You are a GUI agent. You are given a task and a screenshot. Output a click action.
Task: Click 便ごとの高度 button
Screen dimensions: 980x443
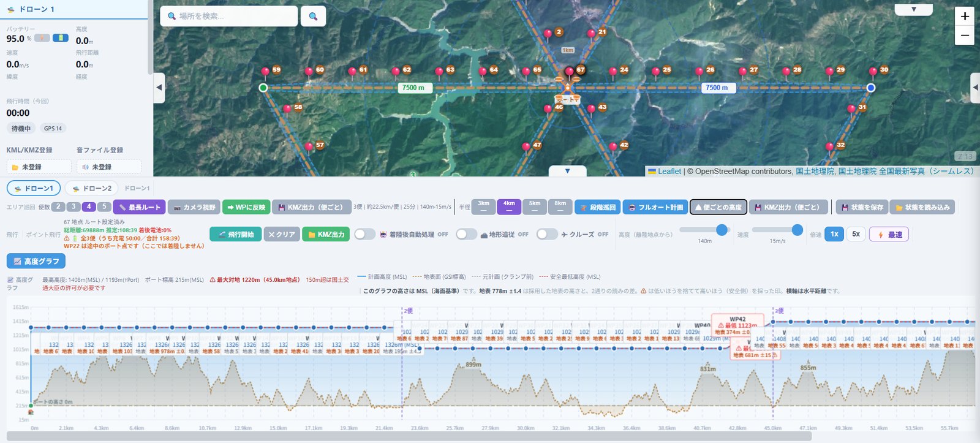[718, 207]
